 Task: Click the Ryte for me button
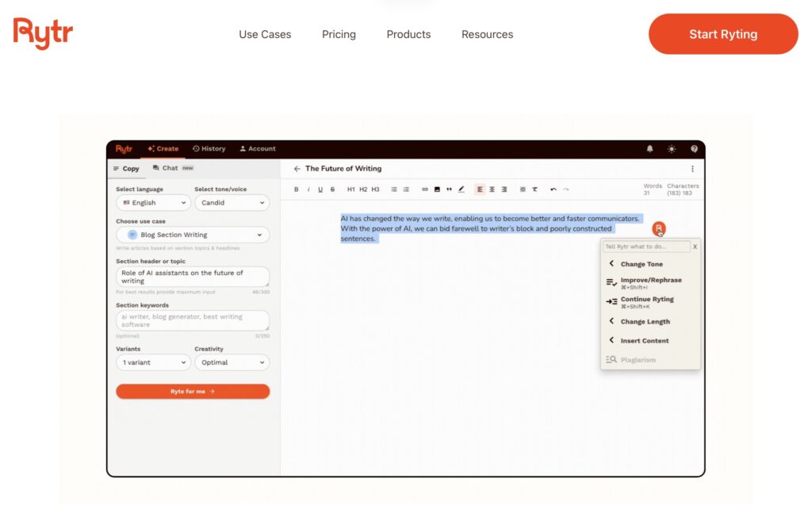click(x=193, y=392)
